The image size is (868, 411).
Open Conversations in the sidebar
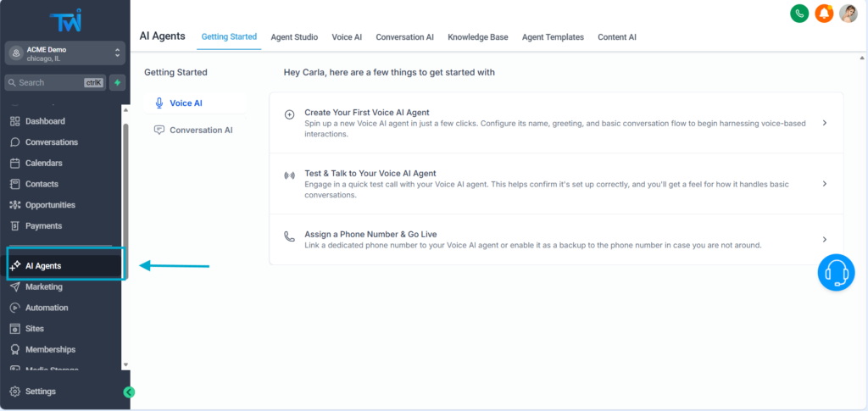coord(51,142)
